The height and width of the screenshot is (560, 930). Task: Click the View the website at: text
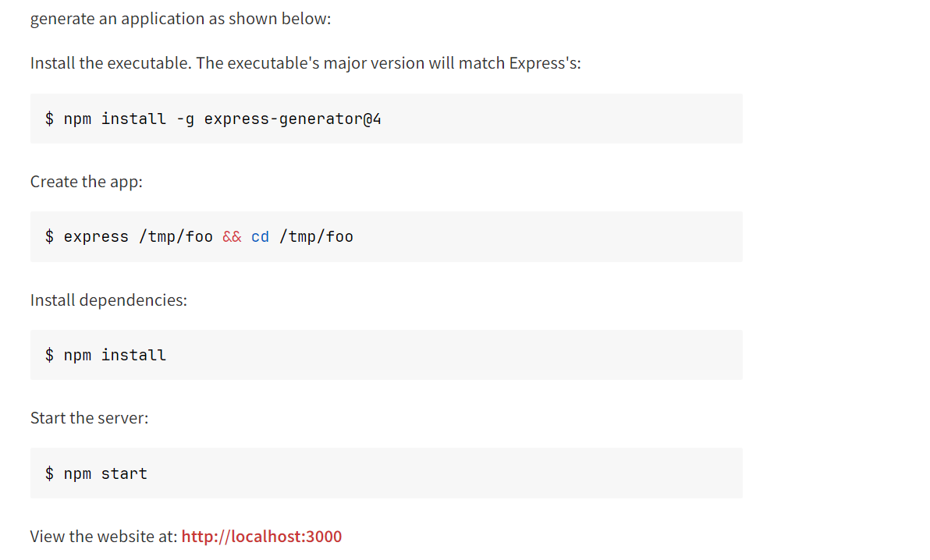pyautogui.click(x=103, y=537)
